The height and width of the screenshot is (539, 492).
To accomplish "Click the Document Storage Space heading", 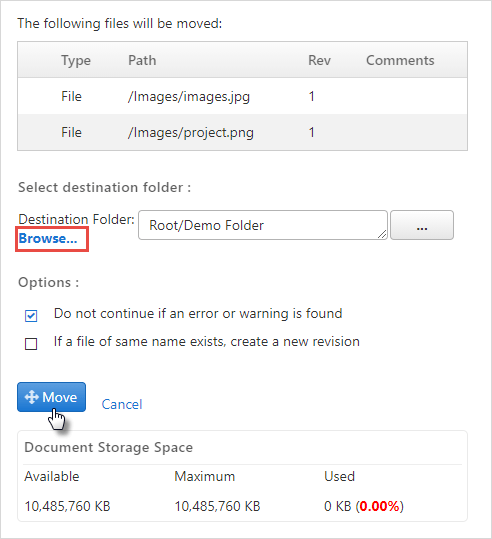I will pyautogui.click(x=109, y=447).
